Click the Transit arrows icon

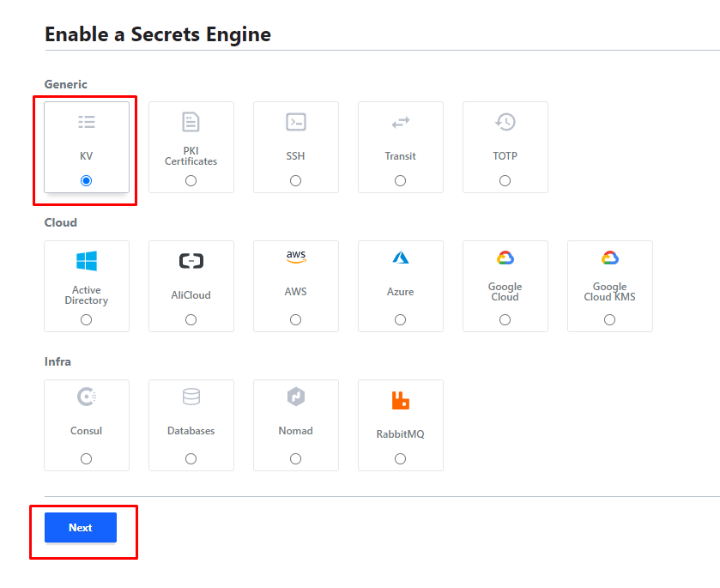[x=400, y=122]
